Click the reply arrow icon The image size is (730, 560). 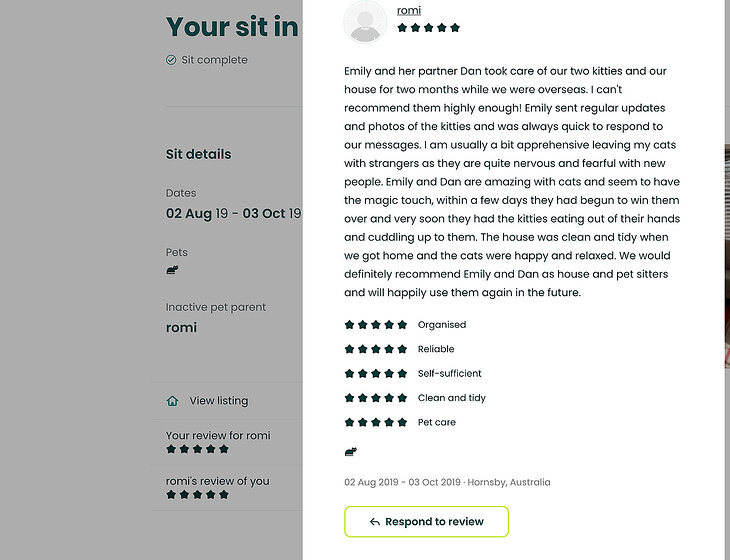coord(374,522)
